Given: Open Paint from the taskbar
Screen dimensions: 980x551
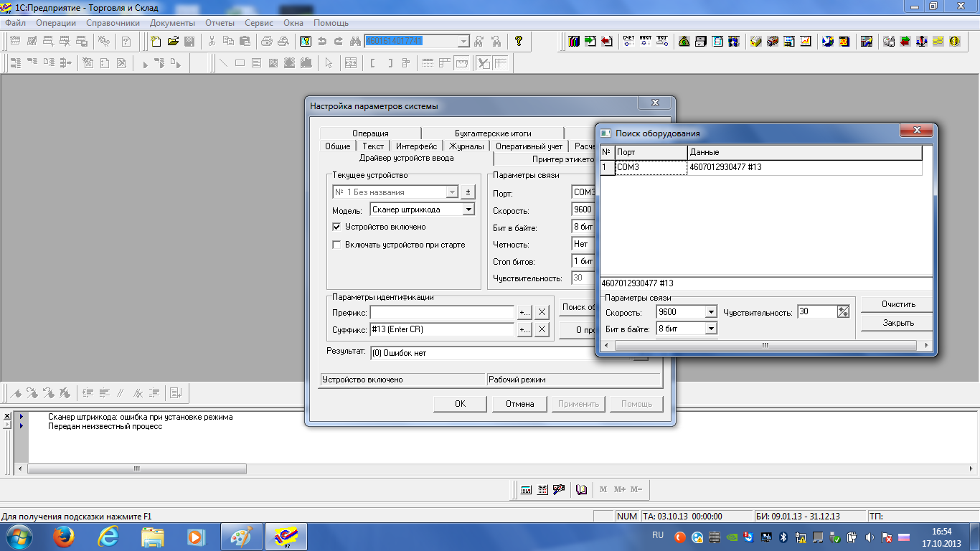Looking at the screenshot, I should pyautogui.click(x=240, y=536).
